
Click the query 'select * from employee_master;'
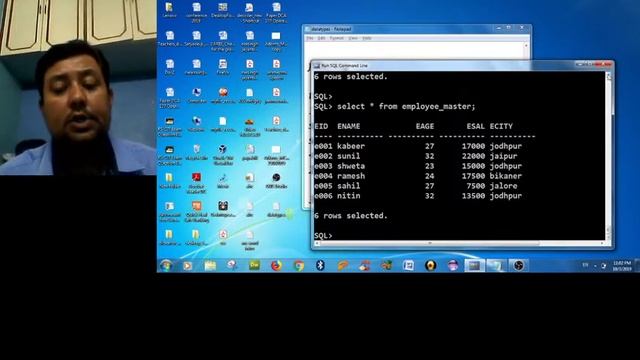[x=406, y=107]
